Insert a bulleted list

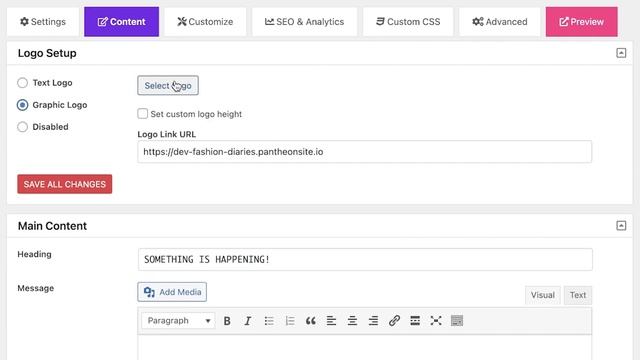(269, 321)
